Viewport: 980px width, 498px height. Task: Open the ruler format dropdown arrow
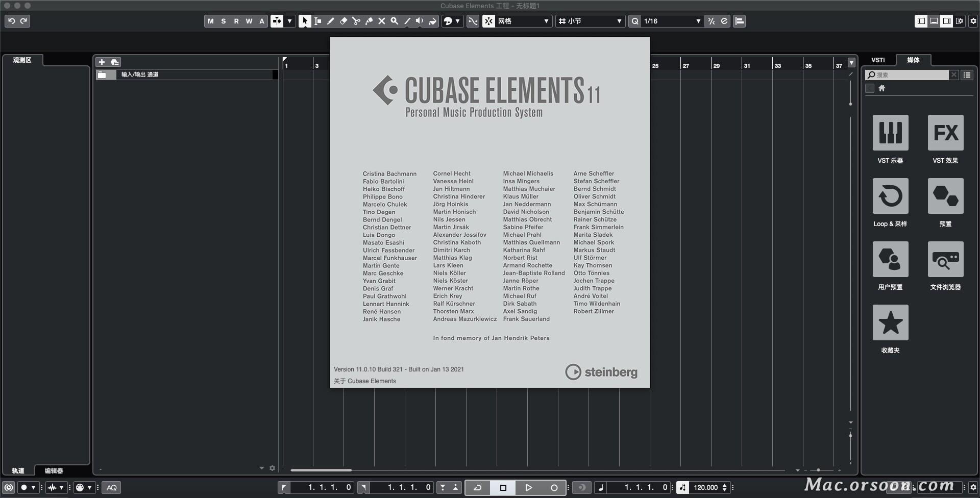point(851,63)
